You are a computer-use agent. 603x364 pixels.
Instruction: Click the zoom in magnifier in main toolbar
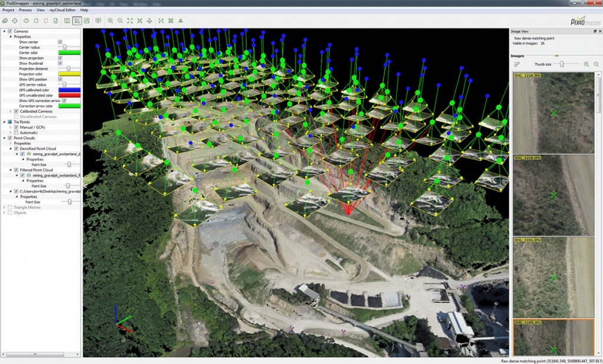pos(110,21)
